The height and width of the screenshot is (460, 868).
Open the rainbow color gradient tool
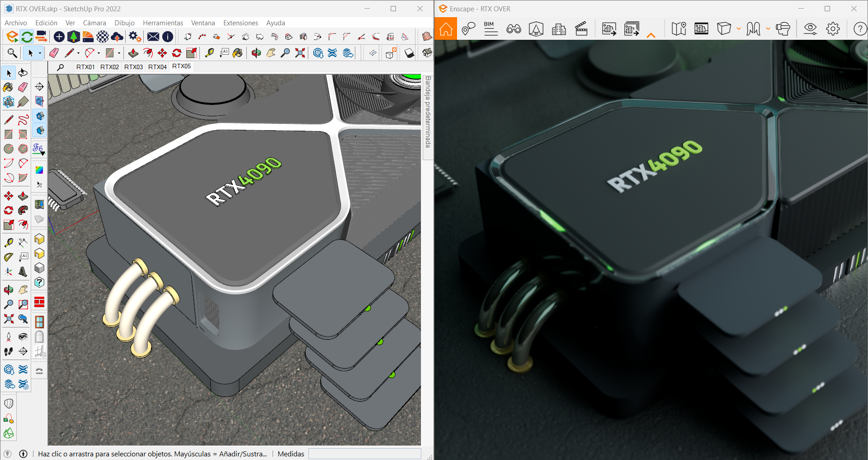pyautogui.click(x=40, y=170)
